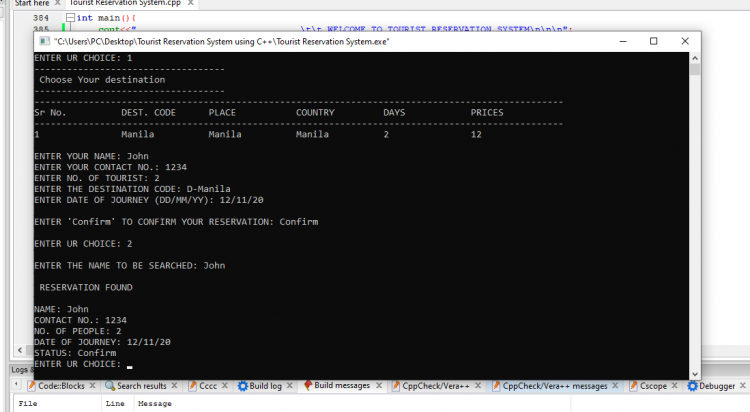Click line number 384 in the editor
The image size is (750, 412).
coord(41,18)
